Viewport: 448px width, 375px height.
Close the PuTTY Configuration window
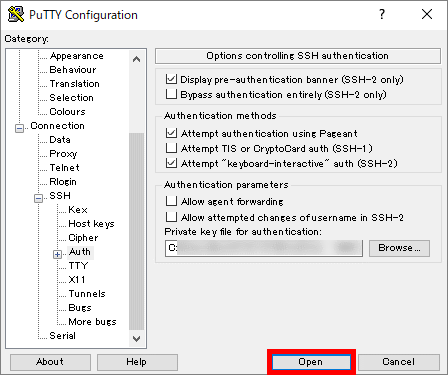click(x=427, y=14)
